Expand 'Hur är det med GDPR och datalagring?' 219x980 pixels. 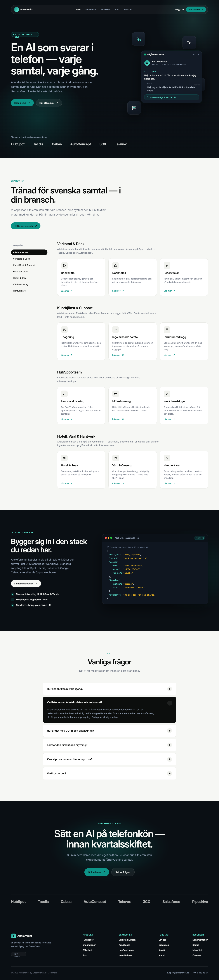[x=109, y=731]
